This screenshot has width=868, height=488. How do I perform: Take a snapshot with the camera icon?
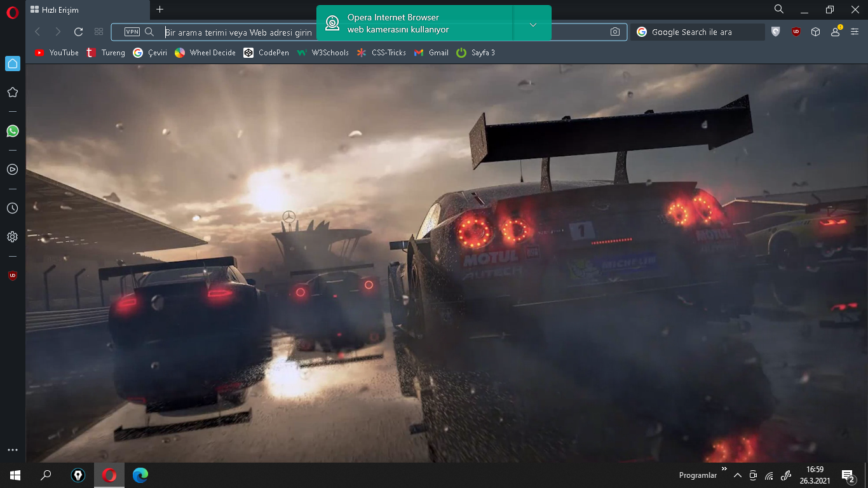[x=614, y=32]
